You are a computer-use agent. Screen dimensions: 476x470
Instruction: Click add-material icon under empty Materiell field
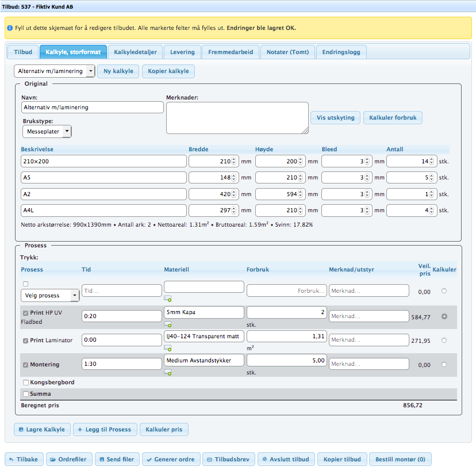click(x=168, y=299)
